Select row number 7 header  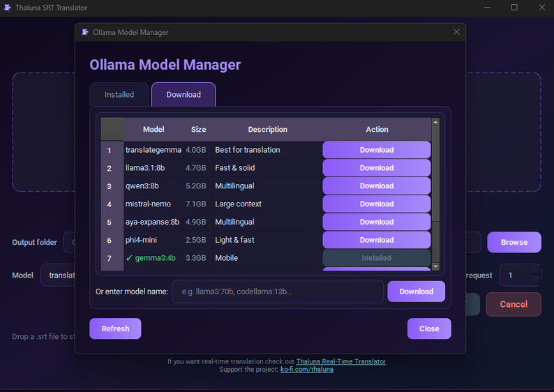[x=112, y=258]
